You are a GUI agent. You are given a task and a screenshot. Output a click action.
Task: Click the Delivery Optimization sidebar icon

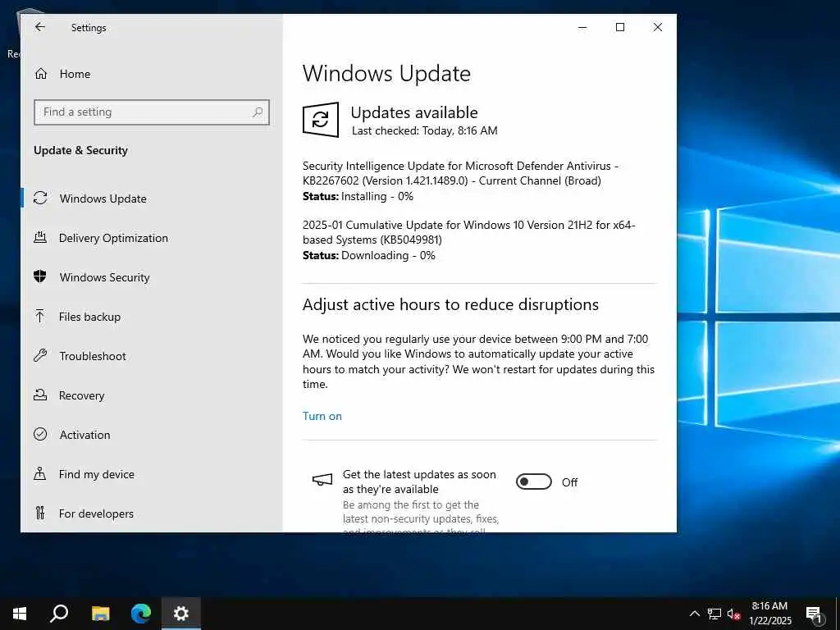40,237
